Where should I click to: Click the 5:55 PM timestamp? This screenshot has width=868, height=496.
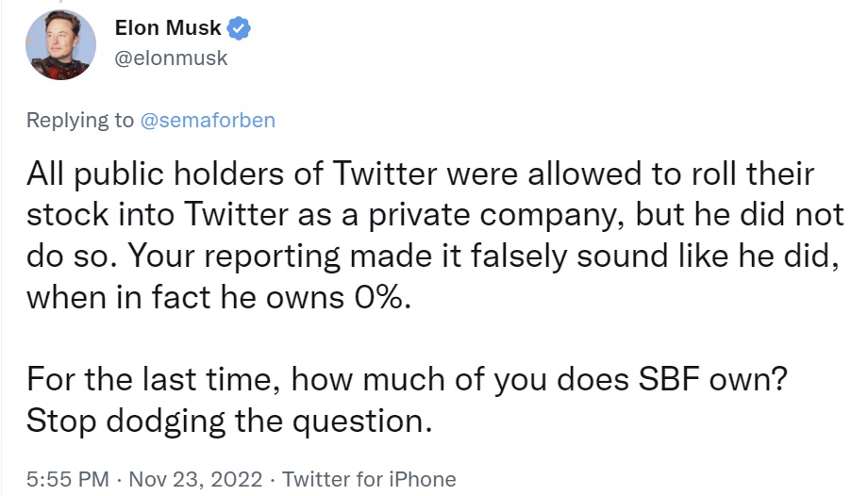click(68, 479)
